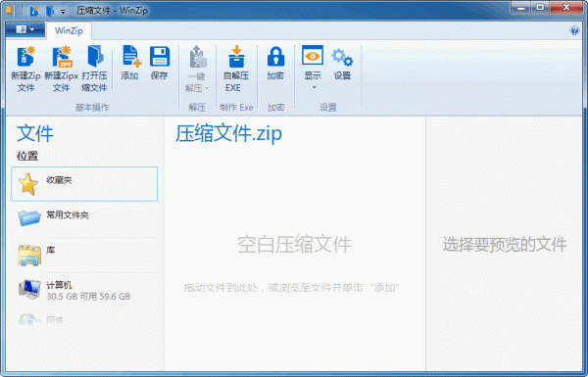The height and width of the screenshot is (377, 588).
Task: Select 库 in the locations list
Action: (84, 254)
